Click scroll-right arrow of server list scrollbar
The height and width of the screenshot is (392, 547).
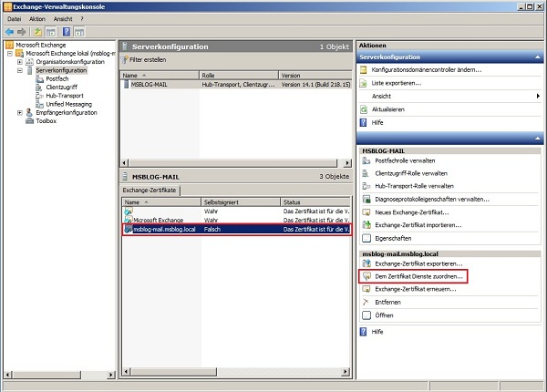pos(346,163)
